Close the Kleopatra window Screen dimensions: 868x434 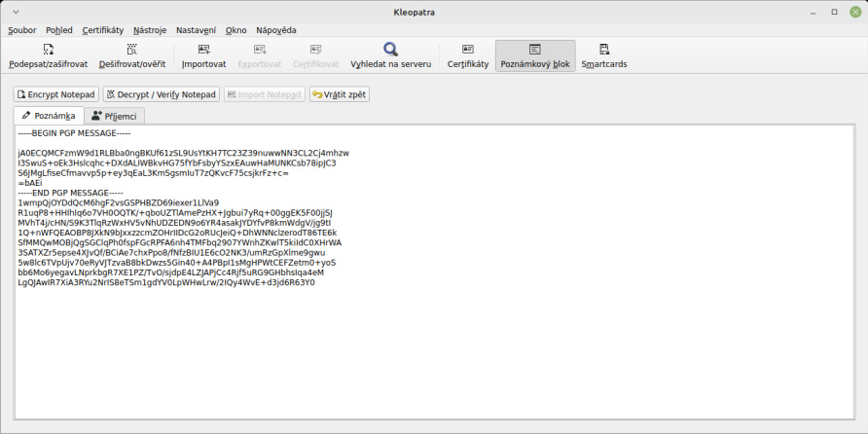pos(854,13)
